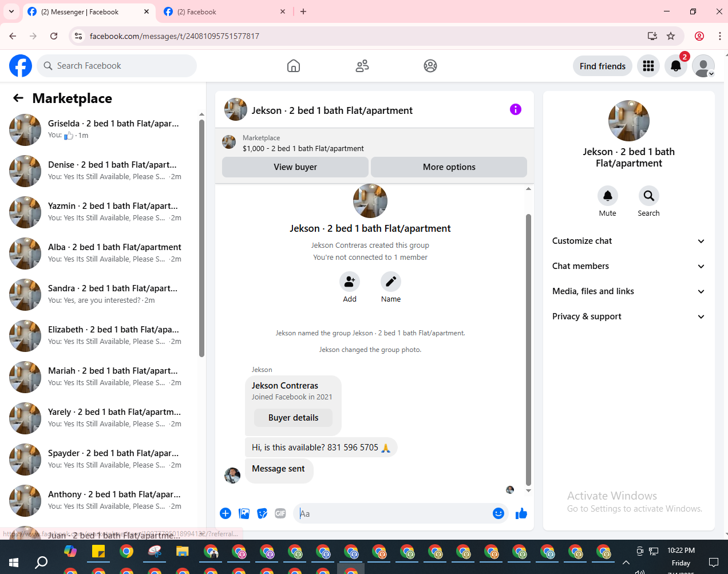Open the emoji picker smiley icon
Image resolution: width=728 pixels, height=574 pixels.
coord(498,513)
